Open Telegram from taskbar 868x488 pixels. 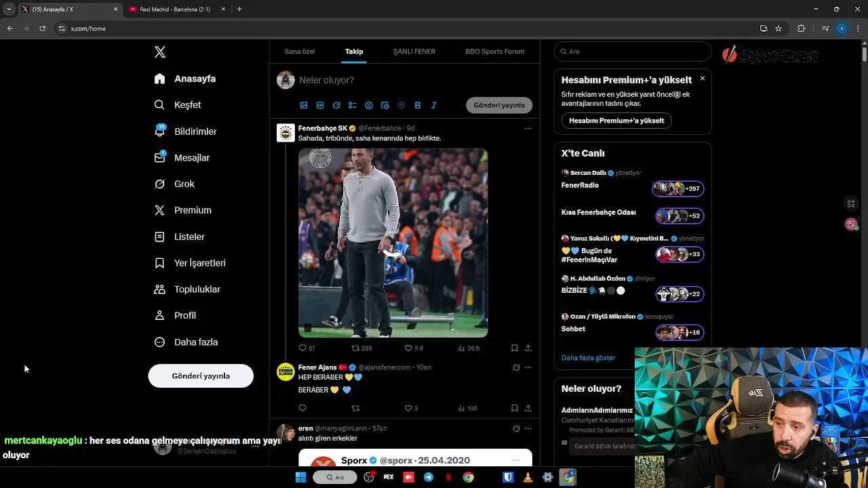click(429, 477)
